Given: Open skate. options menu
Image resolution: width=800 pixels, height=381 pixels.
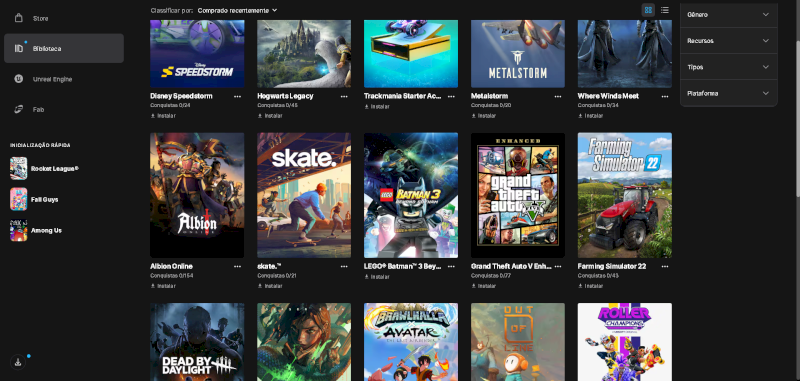Looking at the screenshot, I should click(344, 267).
